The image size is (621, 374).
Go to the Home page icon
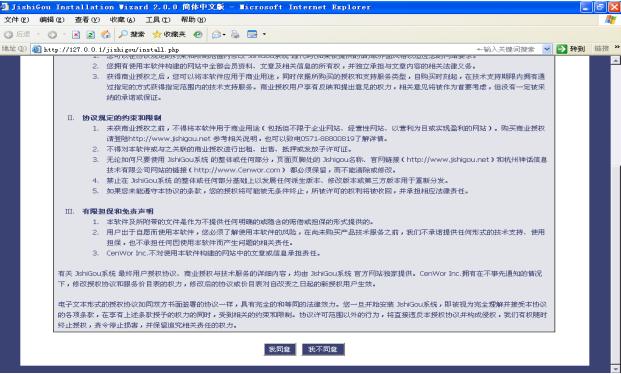click(106, 34)
